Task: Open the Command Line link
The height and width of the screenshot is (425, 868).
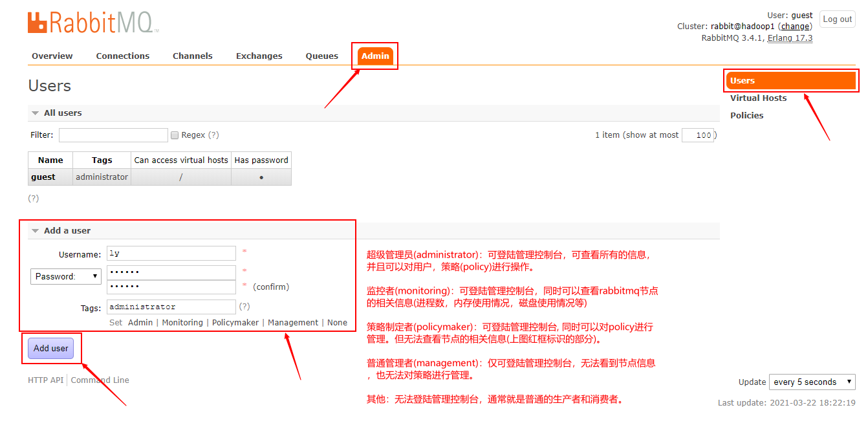Action: (100, 380)
